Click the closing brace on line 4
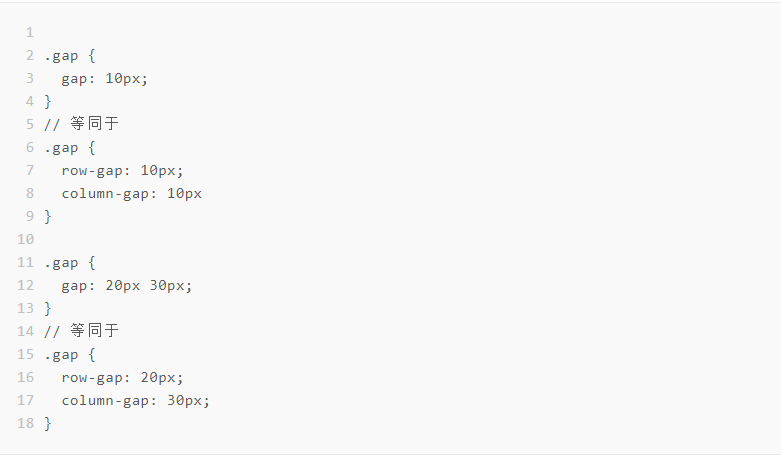Screen dimensions: 781x456 48,102
